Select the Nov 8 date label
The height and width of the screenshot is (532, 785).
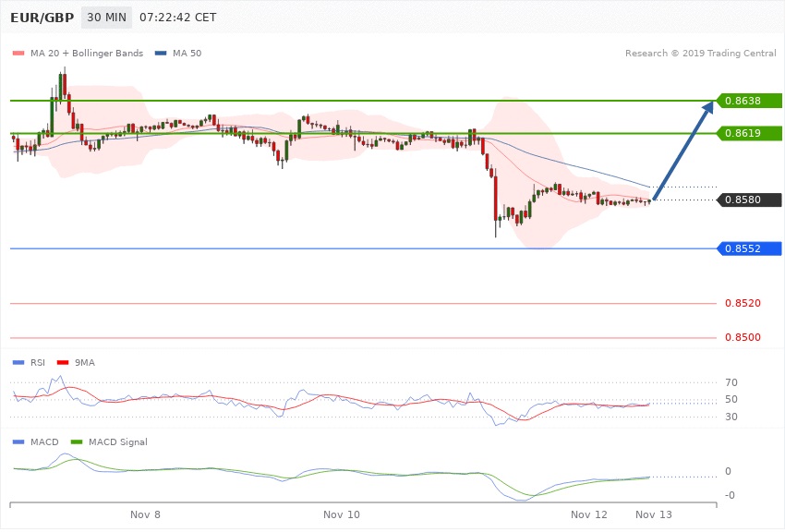[145, 513]
